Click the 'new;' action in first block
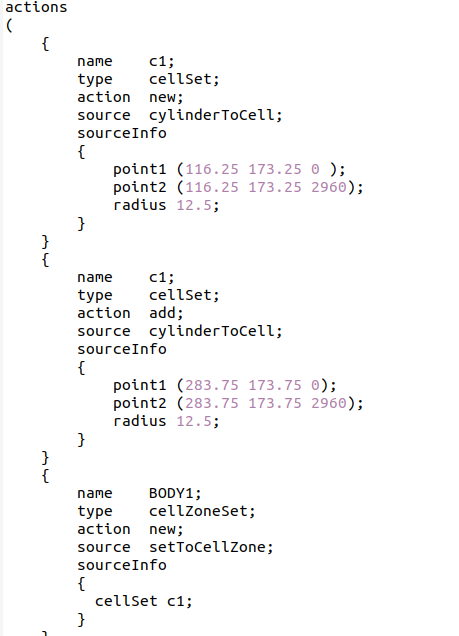This screenshot has width=459, height=636. click(166, 97)
